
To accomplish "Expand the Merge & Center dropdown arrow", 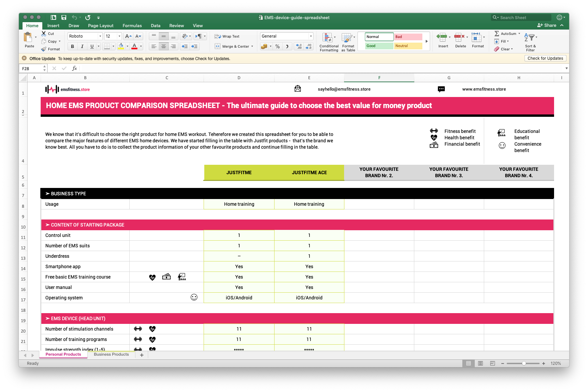I will click(252, 46).
